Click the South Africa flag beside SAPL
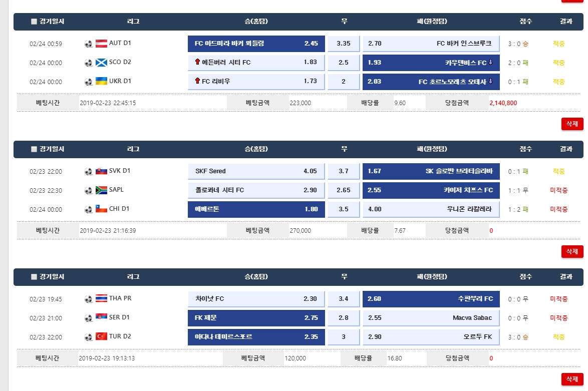This screenshot has height=391, width=588. 101,190
